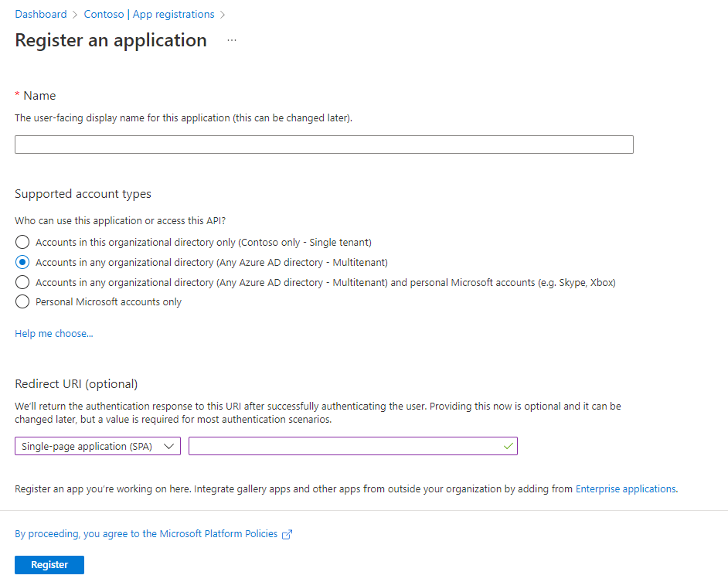Open the Contoso | App registrations breadcrumb
Screen dimensions: 728x582
tap(148, 14)
